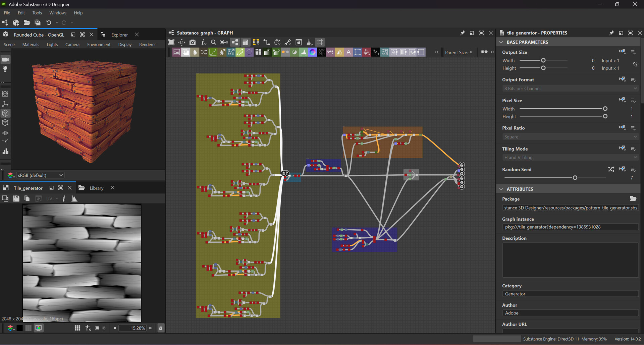The image size is (644, 345).
Task: Take a screenshot using the graph camera icon
Action: pyautogui.click(x=193, y=42)
